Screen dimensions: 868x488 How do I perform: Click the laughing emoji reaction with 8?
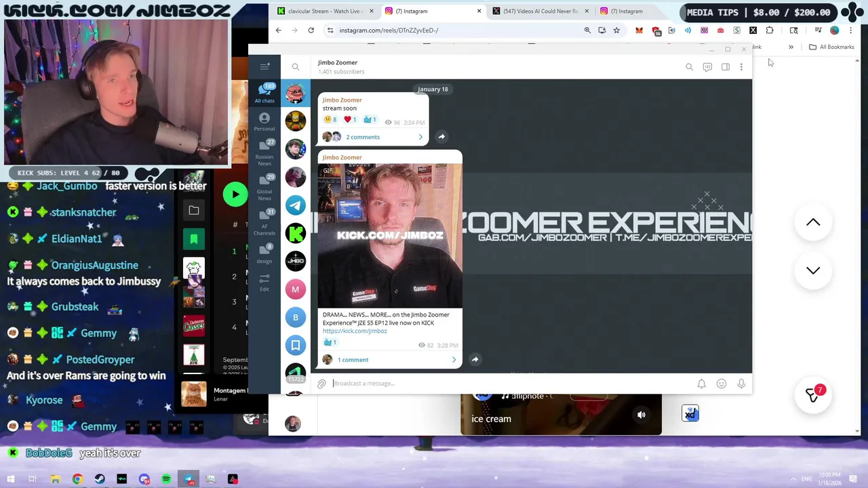point(330,119)
